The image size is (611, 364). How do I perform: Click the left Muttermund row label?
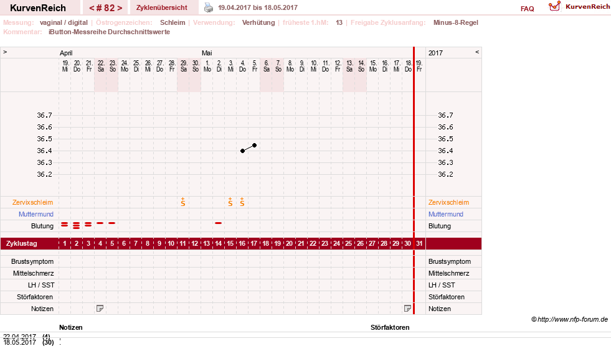tap(36, 213)
